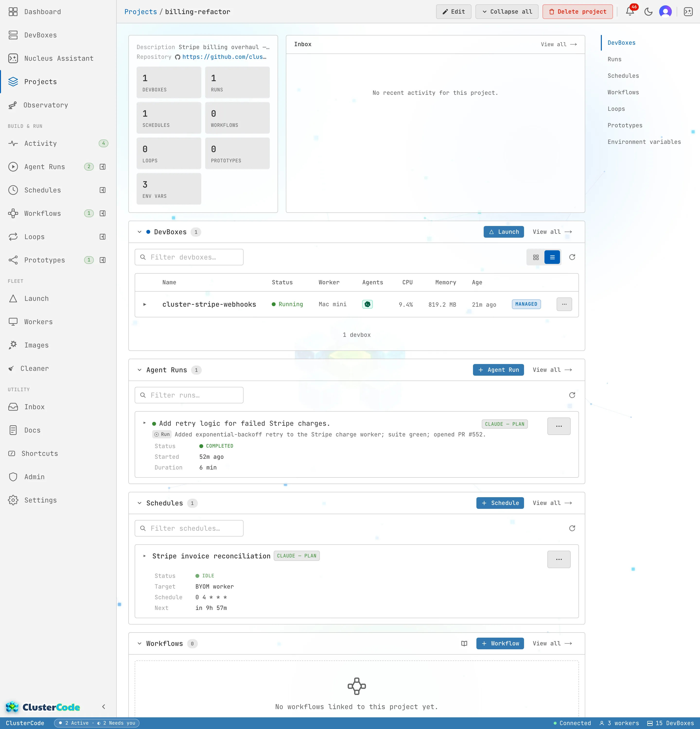Click the Projects breadcrumb link

pyautogui.click(x=140, y=11)
